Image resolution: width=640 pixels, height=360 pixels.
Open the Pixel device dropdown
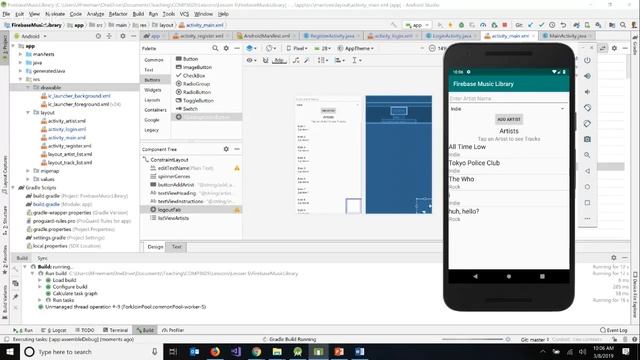(297, 48)
